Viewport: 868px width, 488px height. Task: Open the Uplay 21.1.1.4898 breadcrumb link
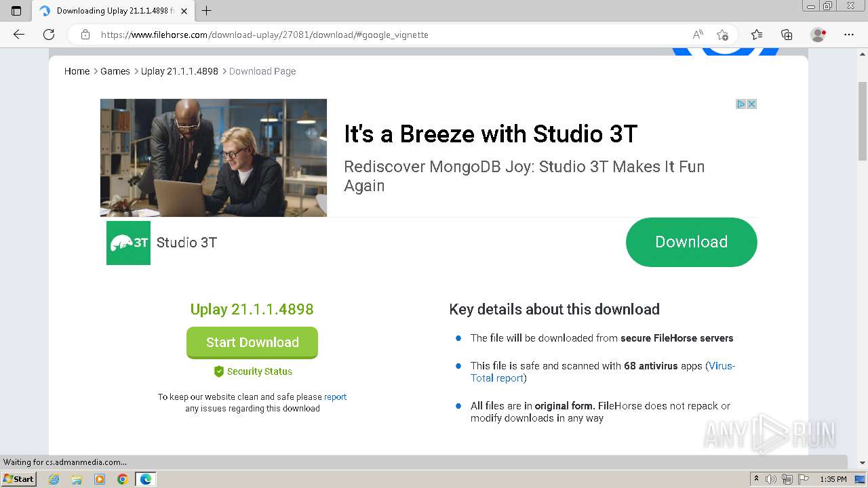click(x=180, y=71)
